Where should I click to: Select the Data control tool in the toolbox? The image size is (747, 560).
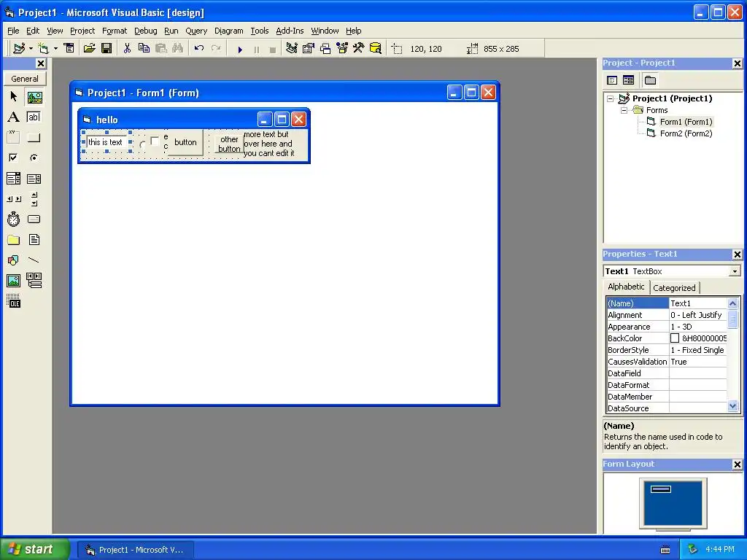point(34,281)
